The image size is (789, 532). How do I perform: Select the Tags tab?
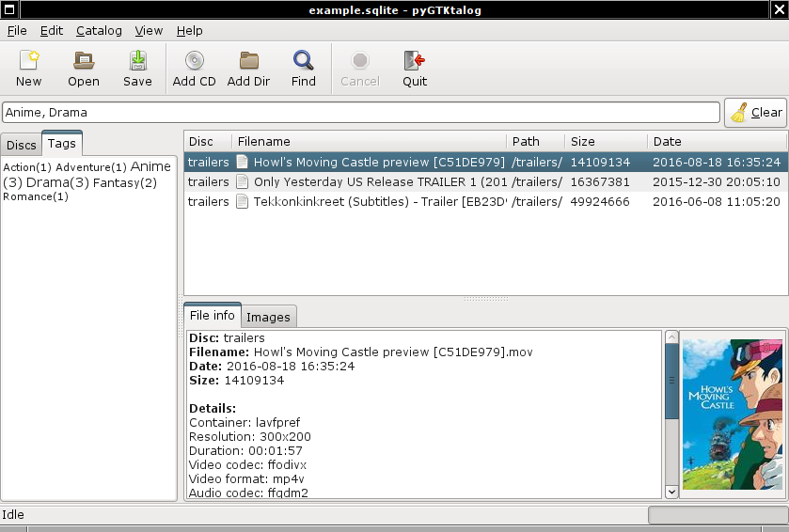62,143
